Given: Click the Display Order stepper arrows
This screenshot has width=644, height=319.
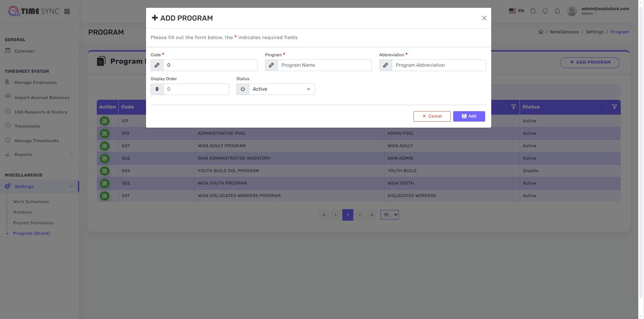Looking at the screenshot, I should [x=157, y=89].
